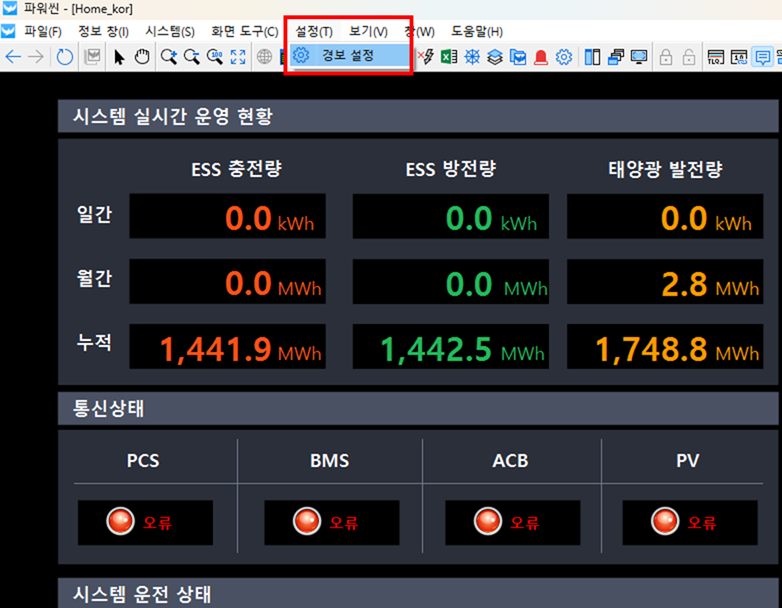Select the hand pan tool

coord(141,57)
